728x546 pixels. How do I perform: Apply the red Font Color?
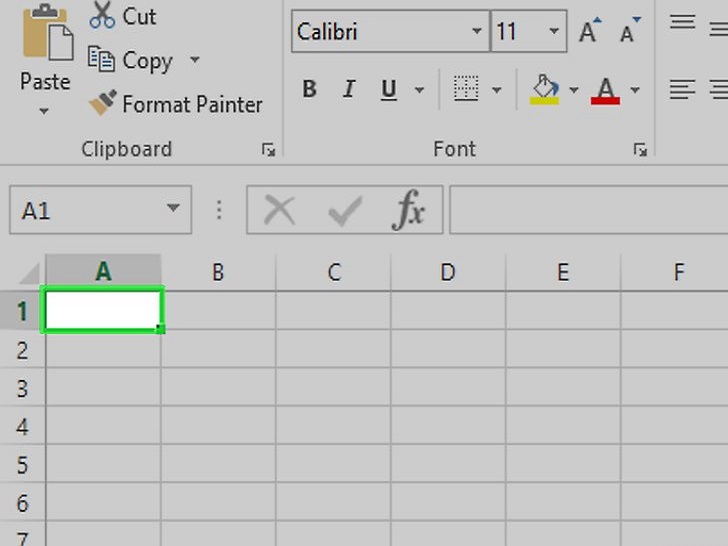(x=606, y=90)
